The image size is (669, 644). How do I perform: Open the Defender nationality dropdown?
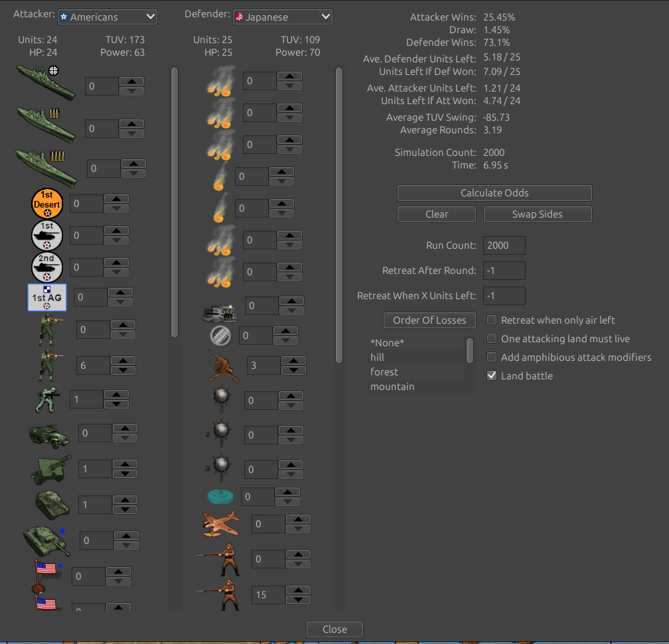282,17
